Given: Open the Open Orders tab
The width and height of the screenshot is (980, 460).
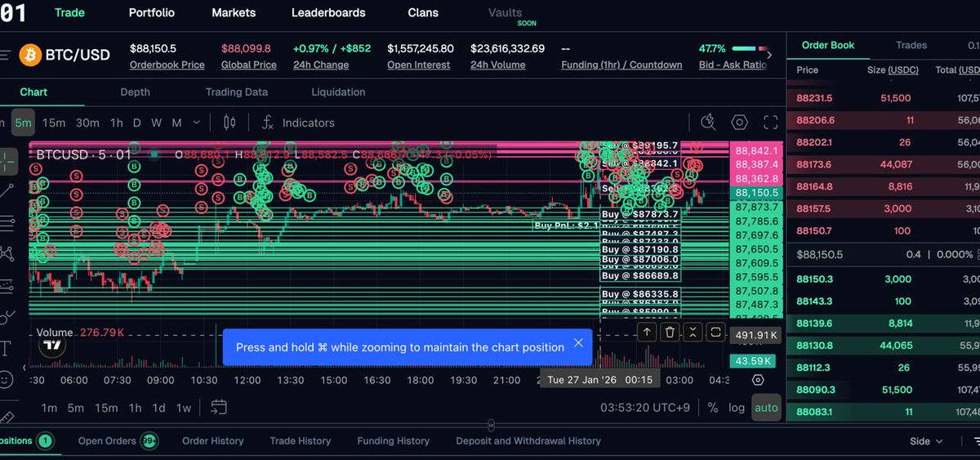Looking at the screenshot, I should click(117, 441).
